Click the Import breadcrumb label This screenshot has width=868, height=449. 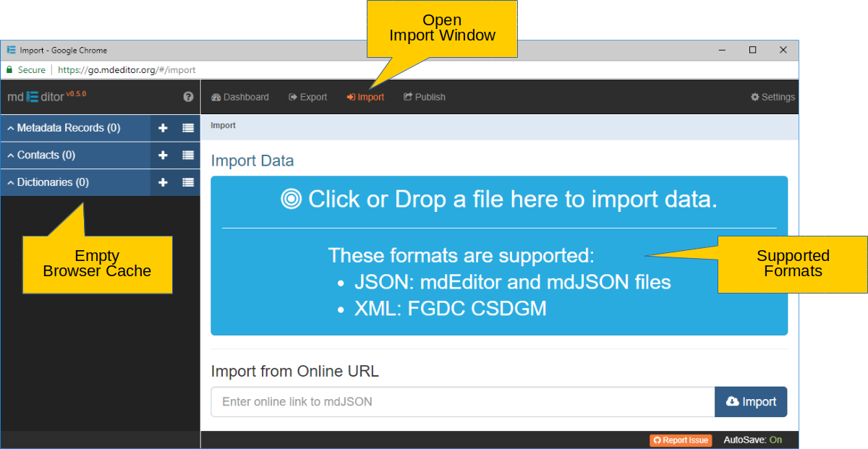click(223, 126)
